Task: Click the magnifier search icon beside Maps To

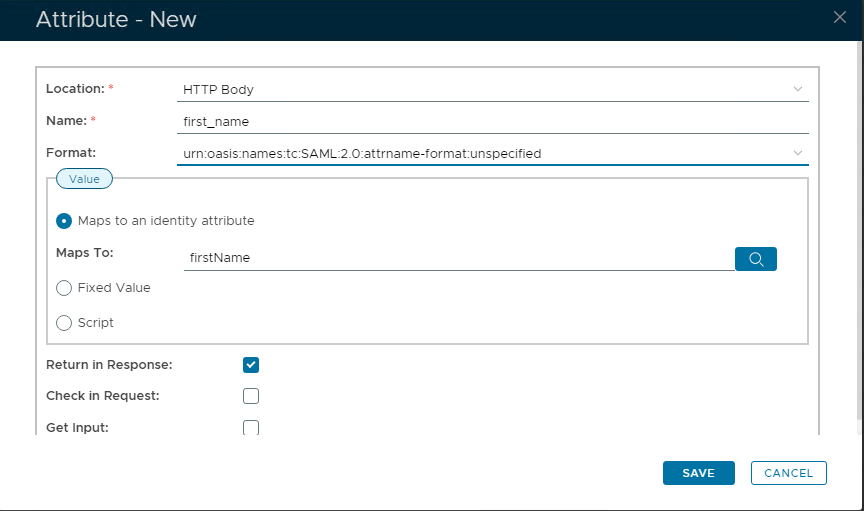Action: [x=756, y=259]
